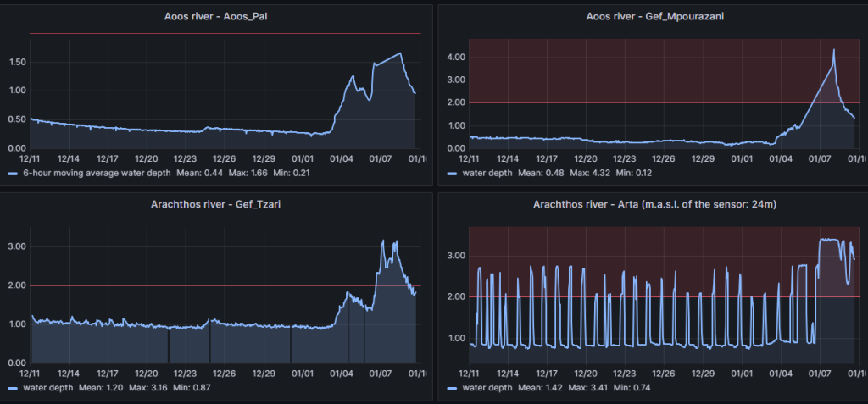Screen dimensions: 868x404
Task: Click the Aoos_Pal legend series color marker
Action: coord(13,173)
